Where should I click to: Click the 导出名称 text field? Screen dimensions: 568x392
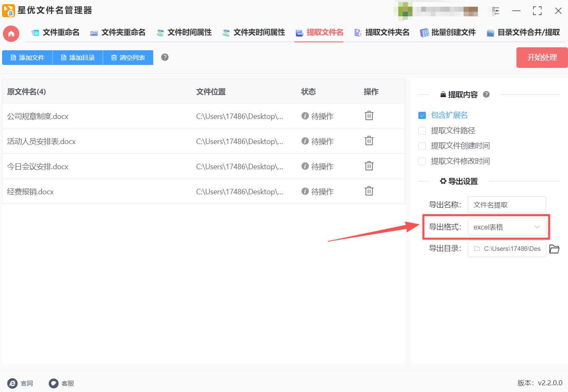[507, 205]
